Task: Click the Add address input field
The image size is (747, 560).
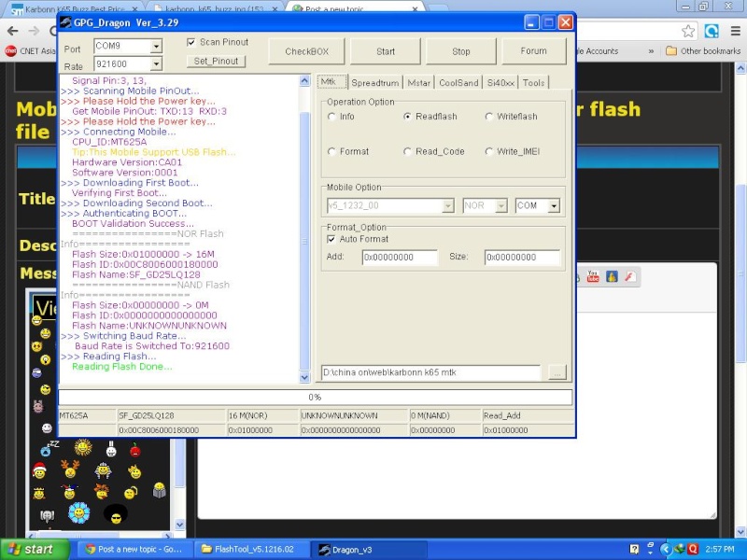Action: (400, 258)
